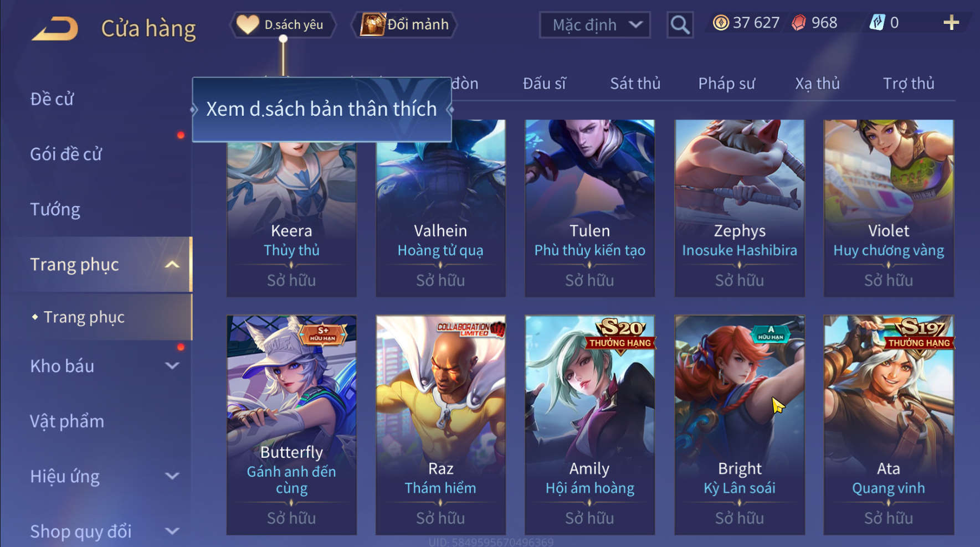The image size is (980, 547).
Task: Collapse the Trang phục sidebar section
Action: (x=172, y=265)
